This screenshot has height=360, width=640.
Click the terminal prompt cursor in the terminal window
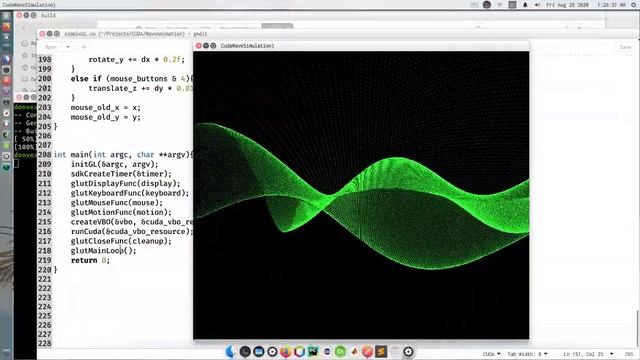[16, 163]
